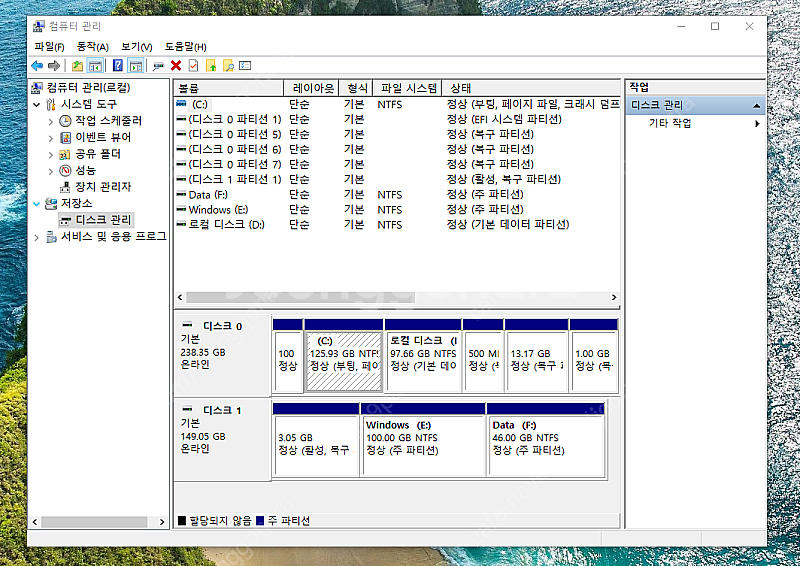The height and width of the screenshot is (566, 800).
Task: Click the checklist settings toolbar icon
Action: 245,65
